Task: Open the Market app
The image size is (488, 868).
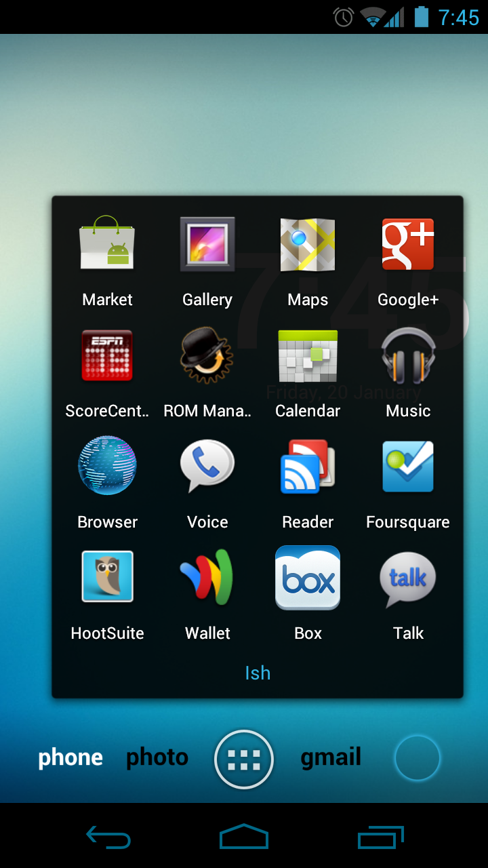Action: [107, 245]
